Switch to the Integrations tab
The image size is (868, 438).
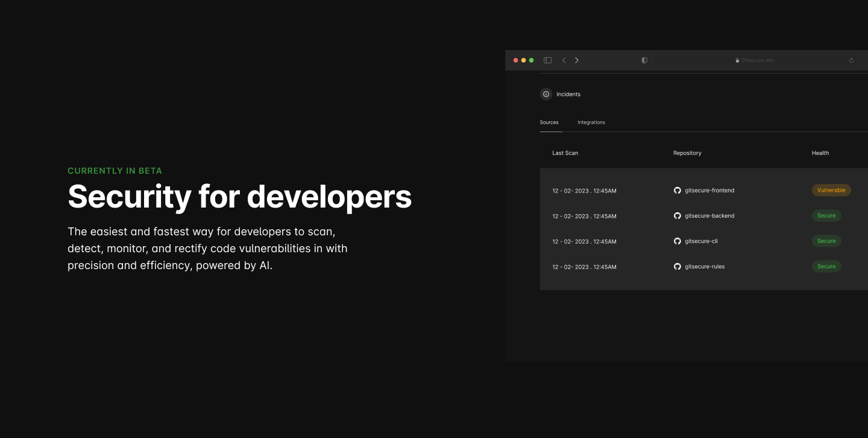(x=591, y=122)
